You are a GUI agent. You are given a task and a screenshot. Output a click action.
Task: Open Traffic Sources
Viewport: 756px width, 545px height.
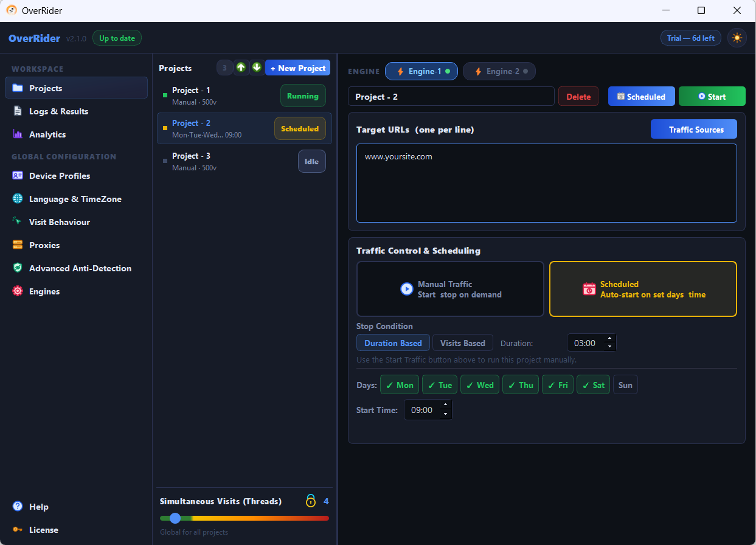(694, 129)
